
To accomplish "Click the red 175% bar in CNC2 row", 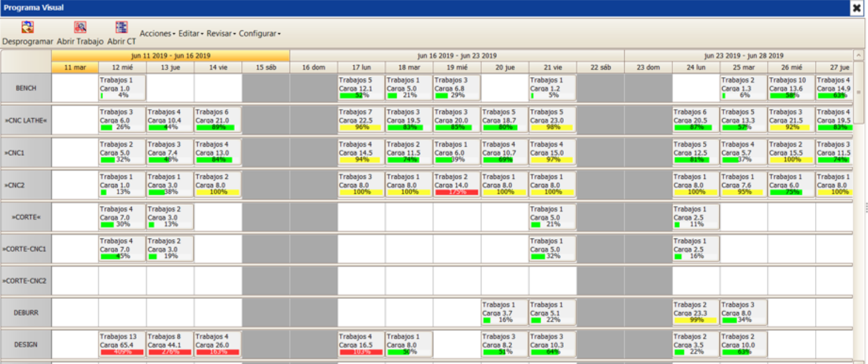I will (456, 192).
